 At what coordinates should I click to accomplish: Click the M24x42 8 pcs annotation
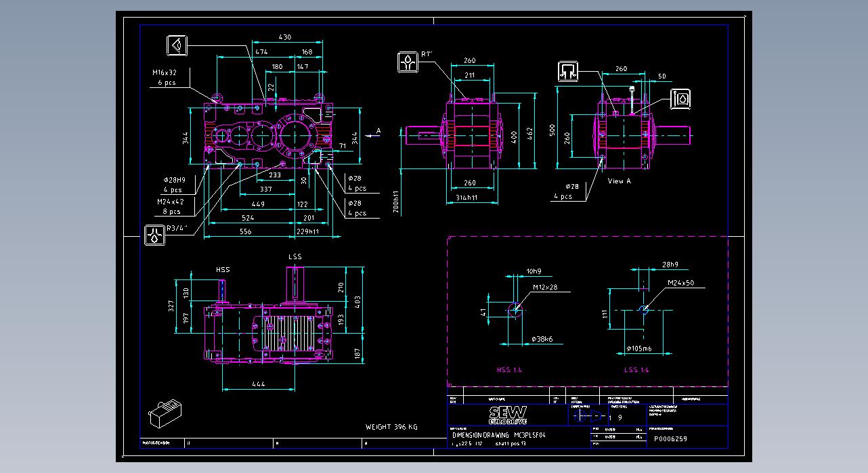[x=165, y=206]
